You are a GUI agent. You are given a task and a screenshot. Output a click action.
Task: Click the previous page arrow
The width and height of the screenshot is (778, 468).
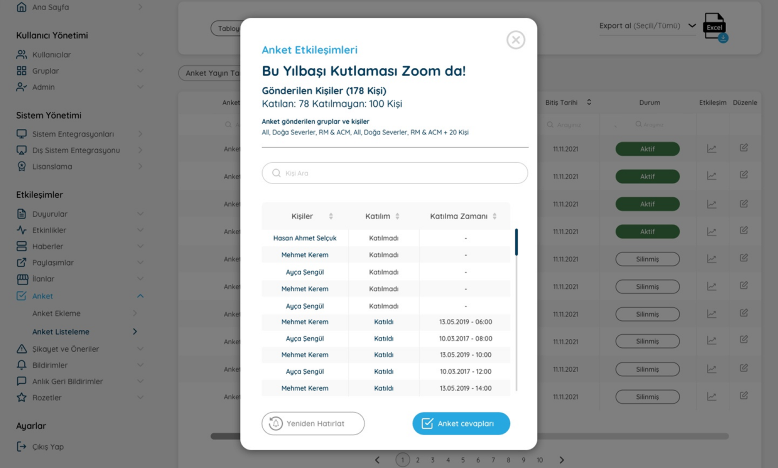click(x=378, y=460)
